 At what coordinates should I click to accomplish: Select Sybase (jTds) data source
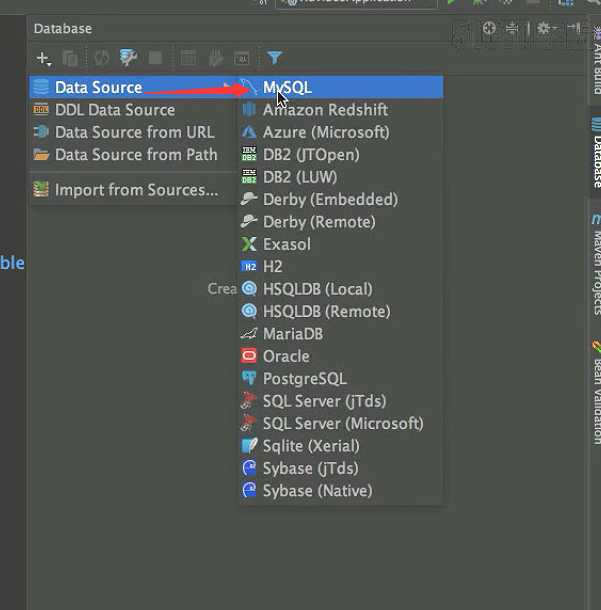click(x=341, y=468)
